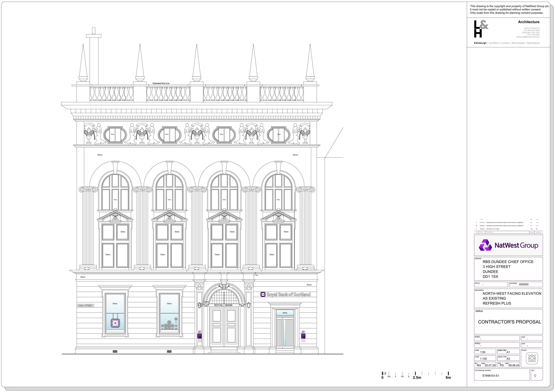Click the RBS daisy wheel brand icon
Viewport: 555px width, 392px height.
[532, 358]
